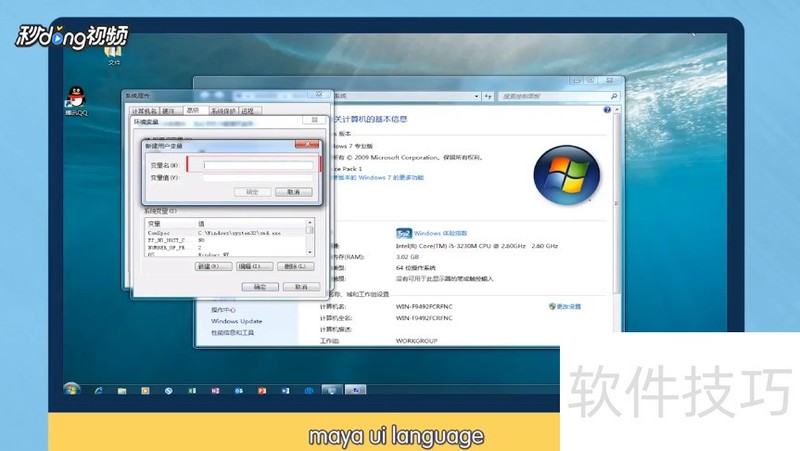Switch to the 计算机名 tab

[144, 111]
